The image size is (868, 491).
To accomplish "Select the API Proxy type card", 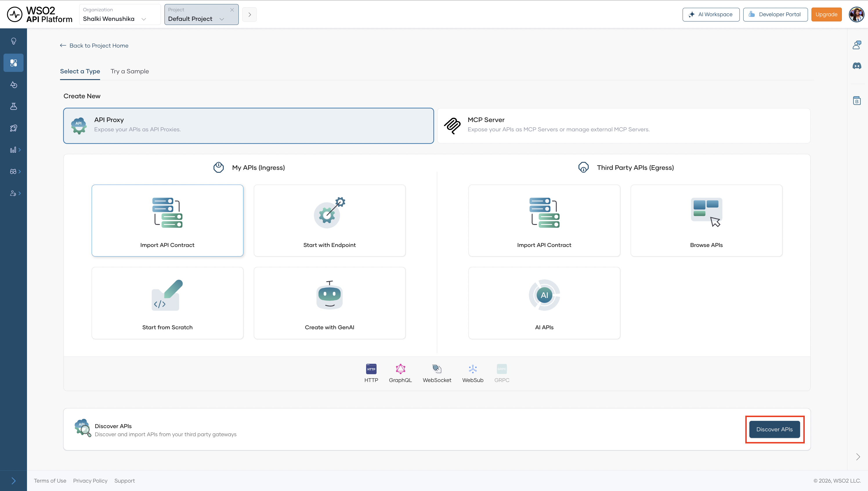I will pos(248,126).
